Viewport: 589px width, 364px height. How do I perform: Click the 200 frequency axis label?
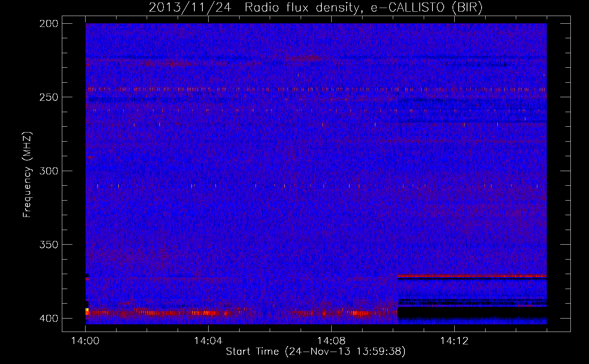coord(49,24)
